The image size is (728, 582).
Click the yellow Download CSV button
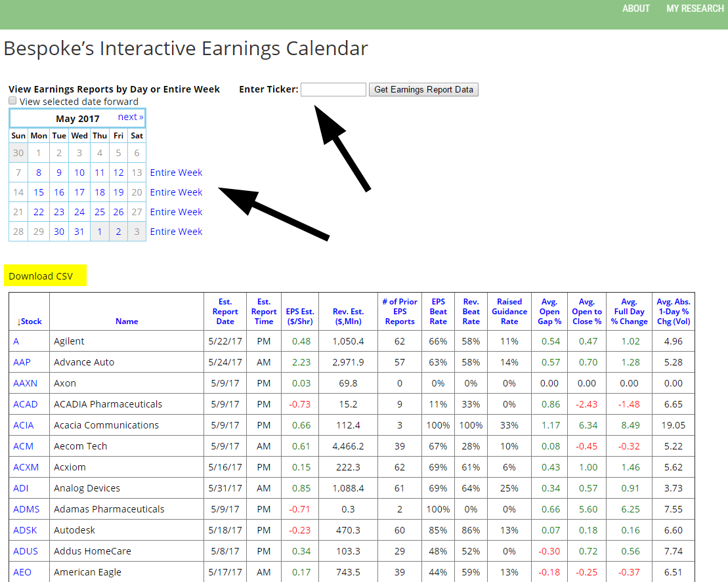[41, 276]
